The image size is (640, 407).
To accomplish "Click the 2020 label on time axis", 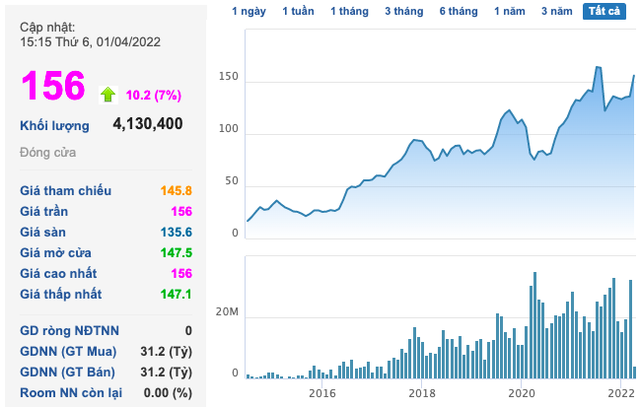I will pyautogui.click(x=521, y=393).
